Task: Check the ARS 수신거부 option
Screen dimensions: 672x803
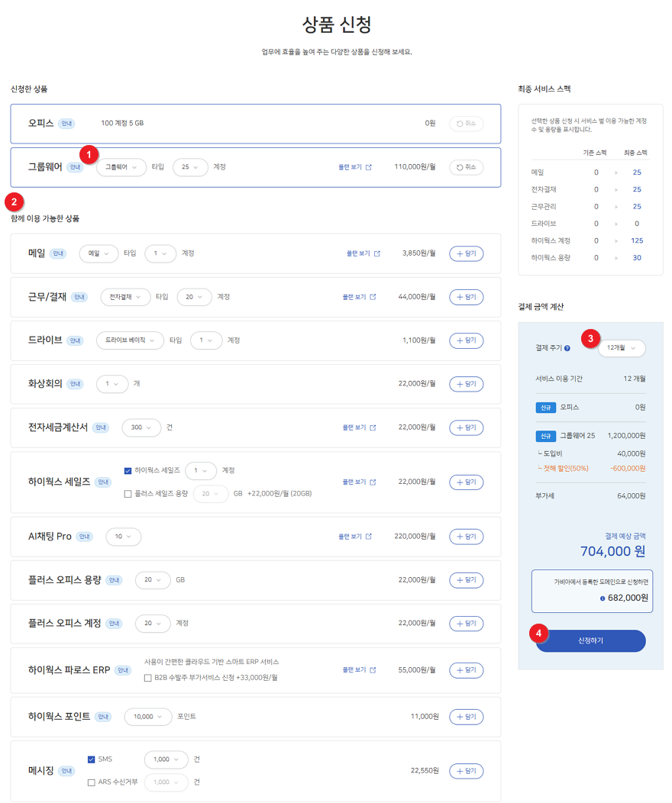Action: point(92,782)
